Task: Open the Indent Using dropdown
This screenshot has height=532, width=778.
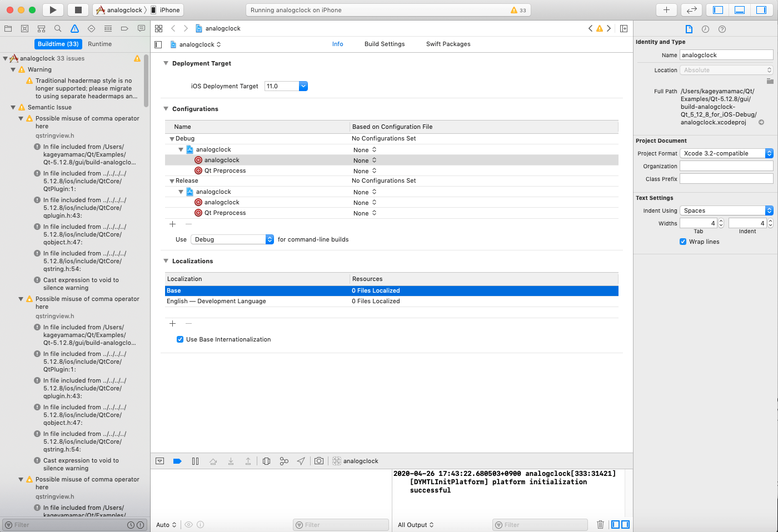Action: click(726, 210)
